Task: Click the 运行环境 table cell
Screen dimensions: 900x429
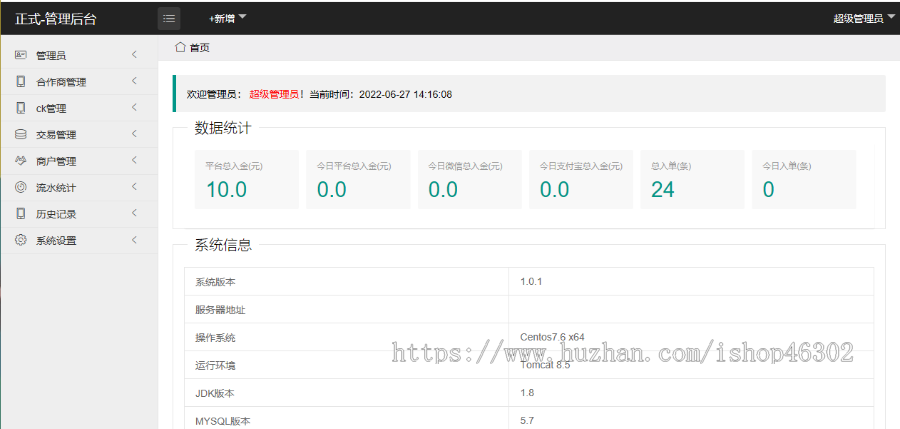Action: point(346,365)
